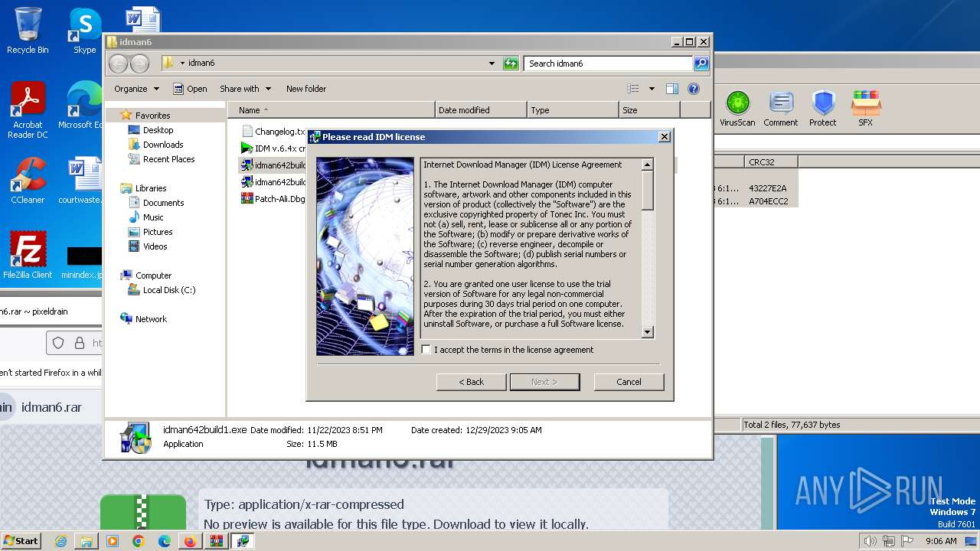Viewport: 980px width, 551px height.
Task: Select Network in the navigation pane
Action: 151,319
